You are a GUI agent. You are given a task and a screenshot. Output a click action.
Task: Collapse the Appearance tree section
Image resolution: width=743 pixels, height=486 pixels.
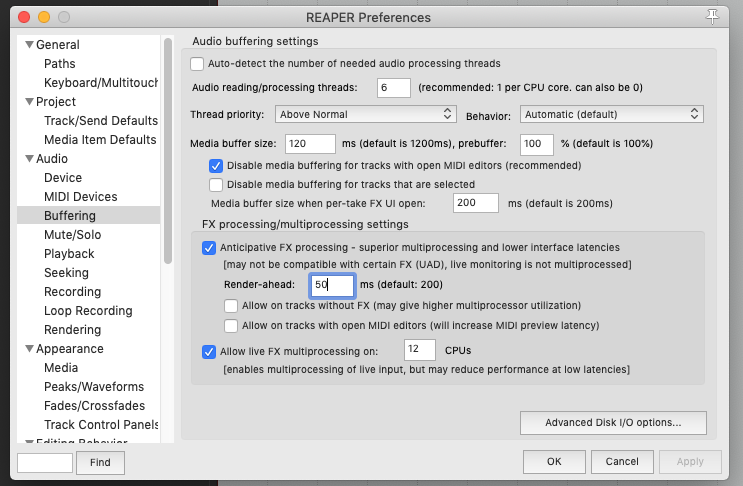point(29,349)
